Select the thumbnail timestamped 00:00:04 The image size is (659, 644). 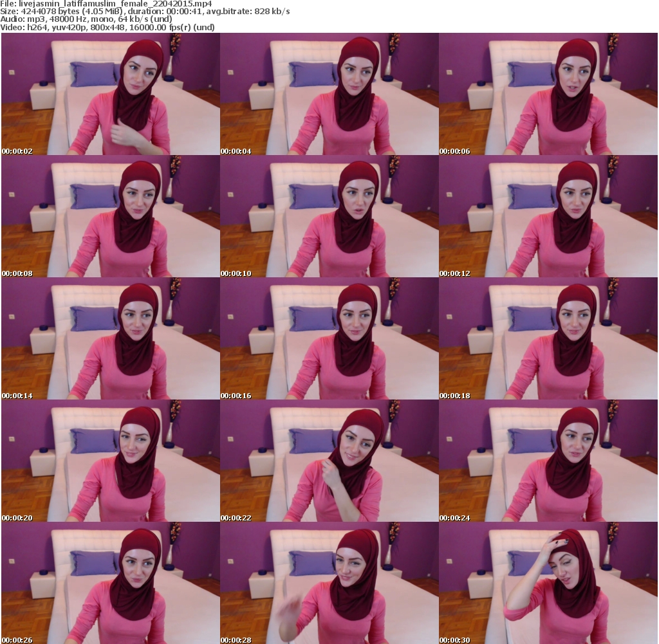[329, 94]
